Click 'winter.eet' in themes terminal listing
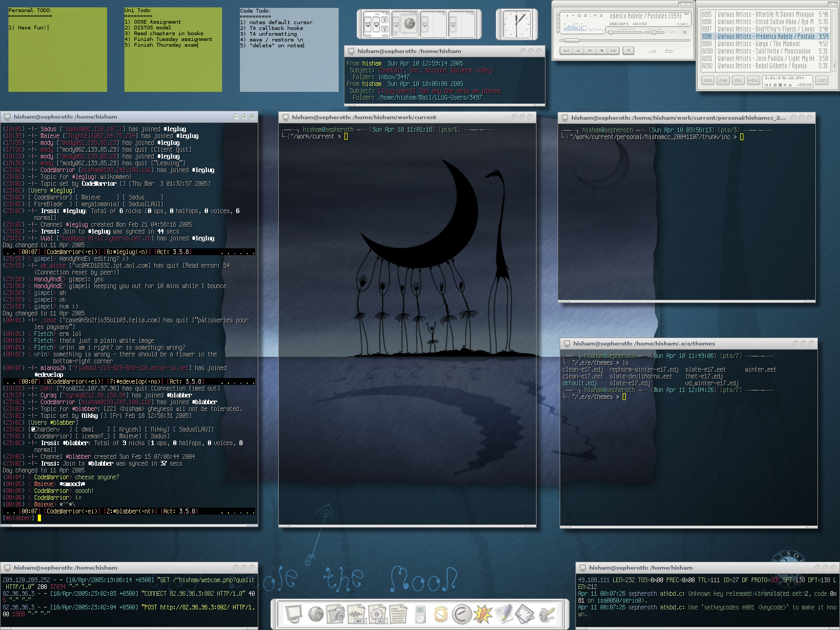The height and width of the screenshot is (630, 840). (x=760, y=370)
